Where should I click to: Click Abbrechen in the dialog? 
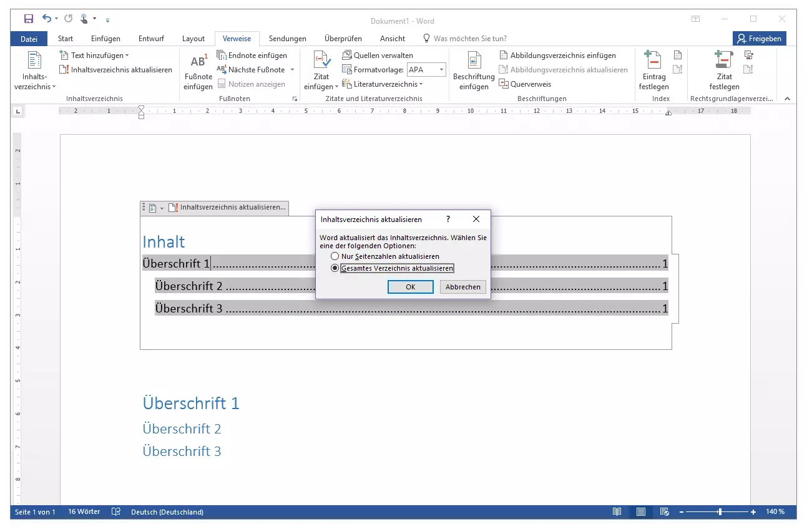pyautogui.click(x=463, y=287)
